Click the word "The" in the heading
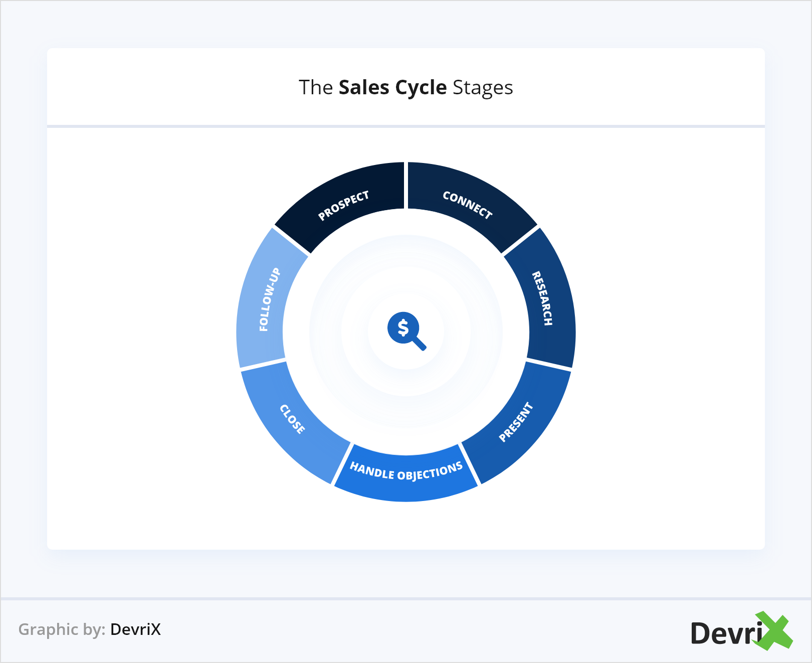The height and width of the screenshot is (663, 812). pyautogui.click(x=316, y=88)
